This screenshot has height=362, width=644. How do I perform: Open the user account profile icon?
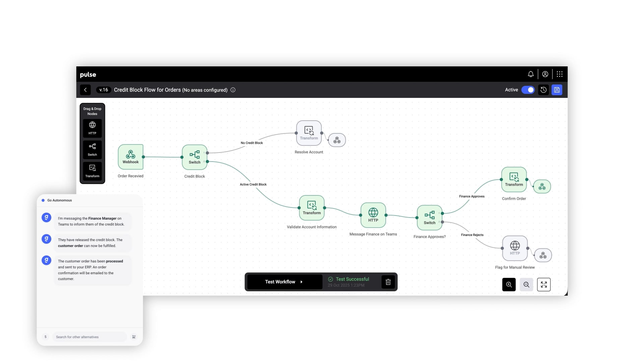545,74
